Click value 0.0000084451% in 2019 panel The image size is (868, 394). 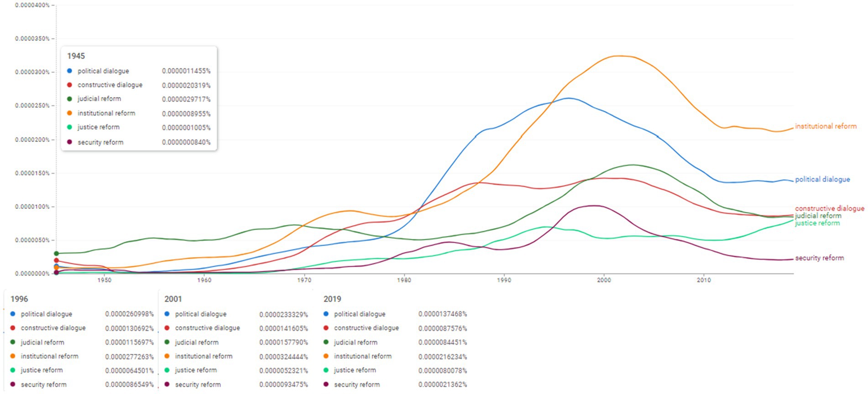click(x=443, y=342)
